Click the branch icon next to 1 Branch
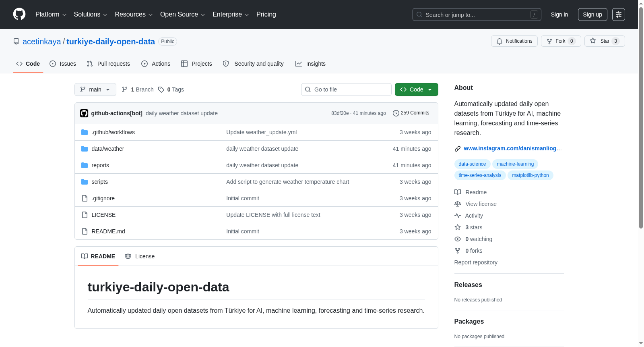 pyautogui.click(x=125, y=89)
